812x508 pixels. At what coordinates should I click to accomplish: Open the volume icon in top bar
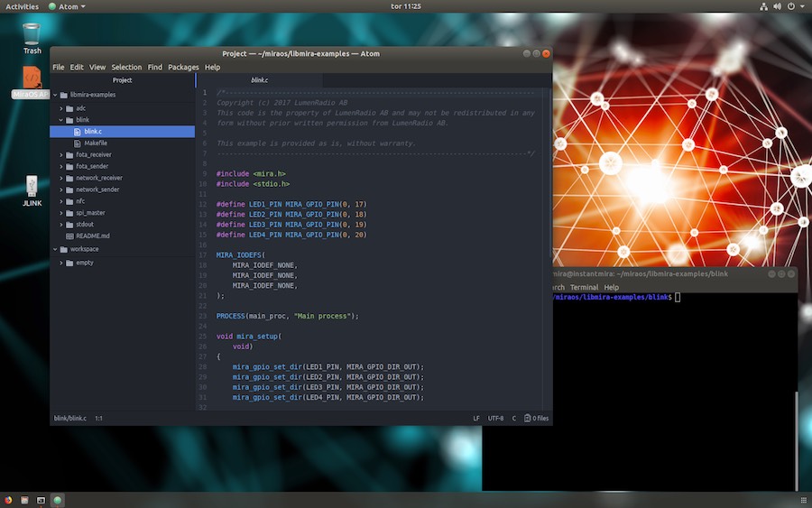[x=777, y=6]
